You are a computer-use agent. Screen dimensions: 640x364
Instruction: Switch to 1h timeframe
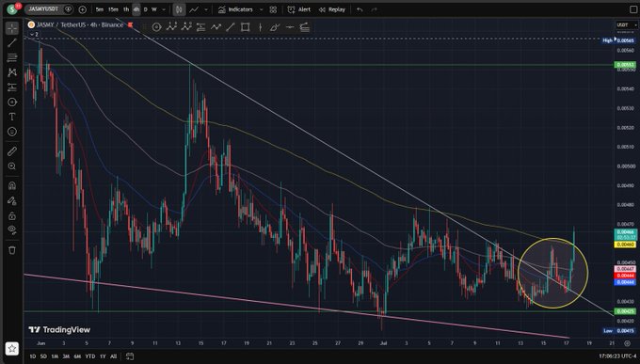126,9
